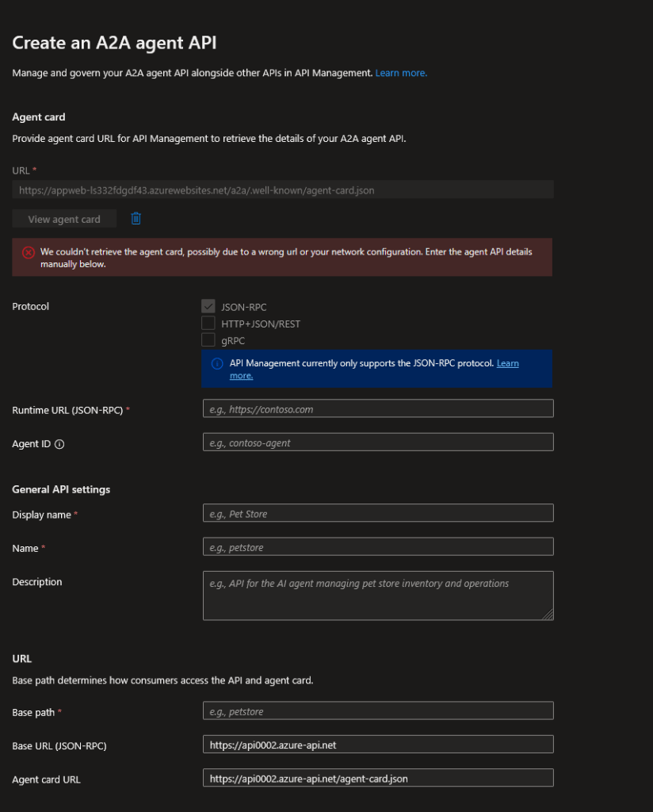Open the Learn more link under the page title
The height and width of the screenshot is (812, 653).
(400, 72)
